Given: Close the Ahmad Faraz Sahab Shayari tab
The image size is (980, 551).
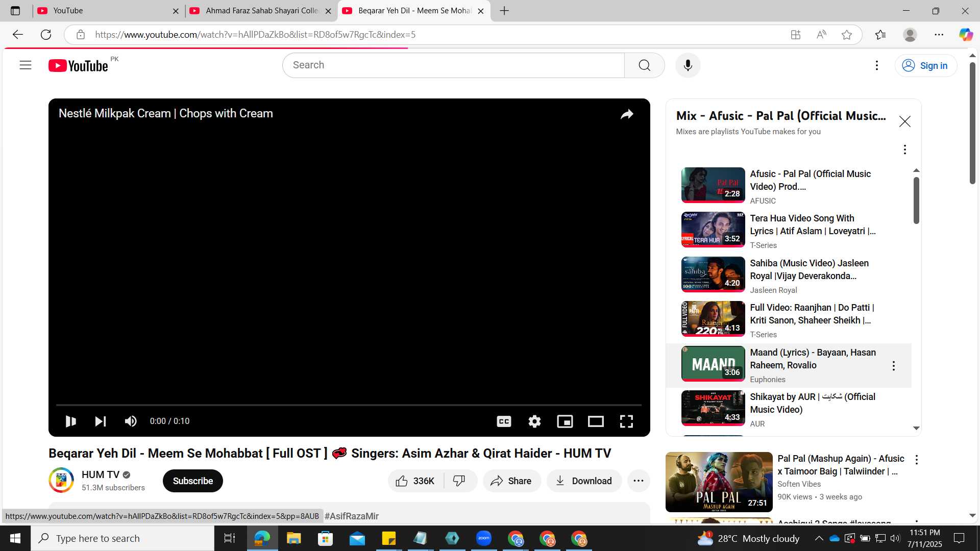Looking at the screenshot, I should 328,11.
